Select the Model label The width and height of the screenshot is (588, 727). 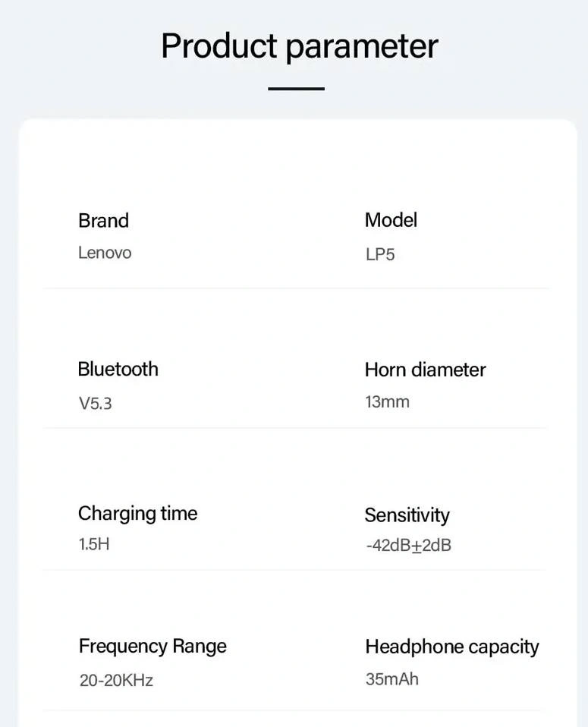[391, 220]
